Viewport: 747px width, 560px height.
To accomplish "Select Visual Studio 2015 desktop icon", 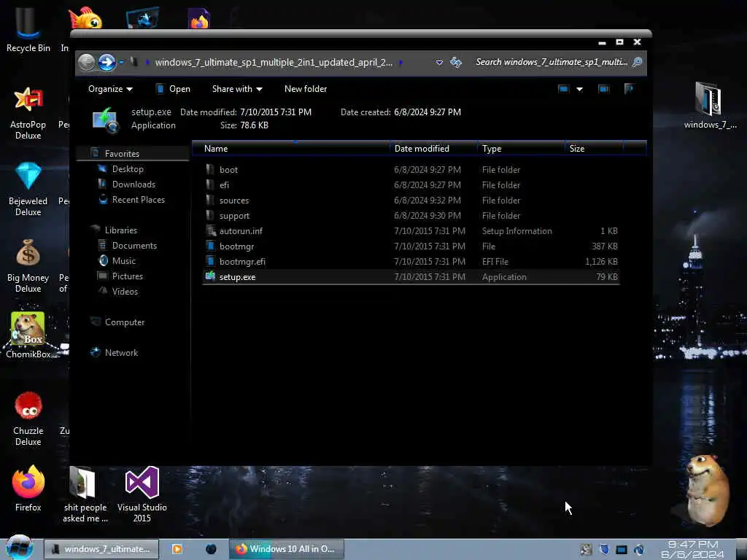I will tap(142, 494).
